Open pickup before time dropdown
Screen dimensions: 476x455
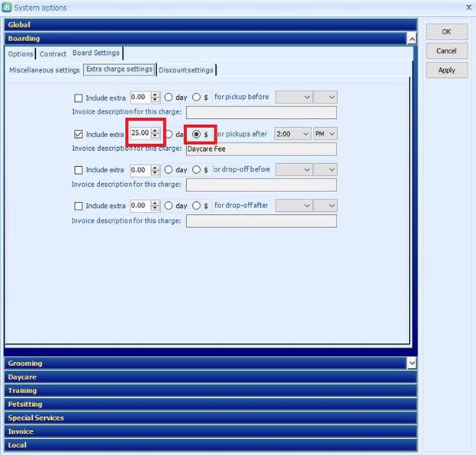[x=294, y=97]
